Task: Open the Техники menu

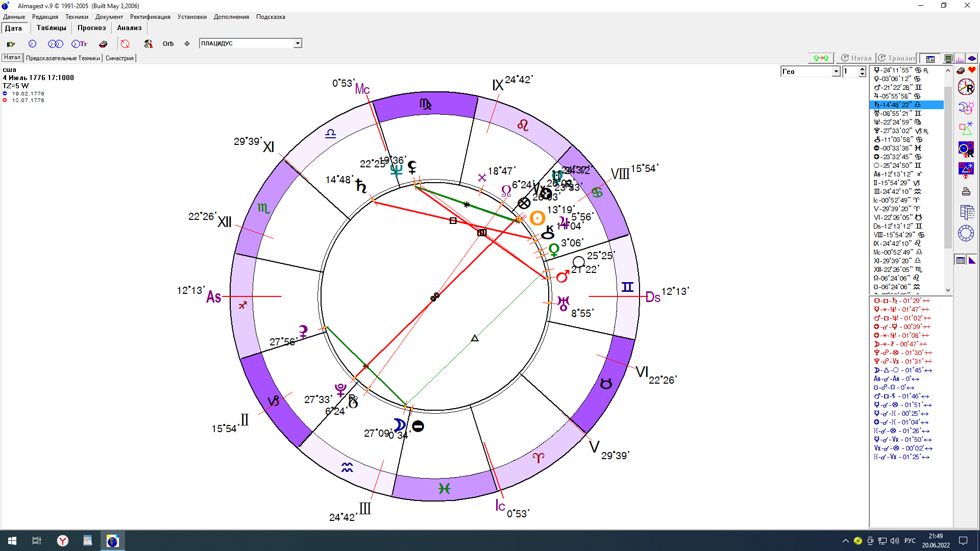Action: [77, 17]
